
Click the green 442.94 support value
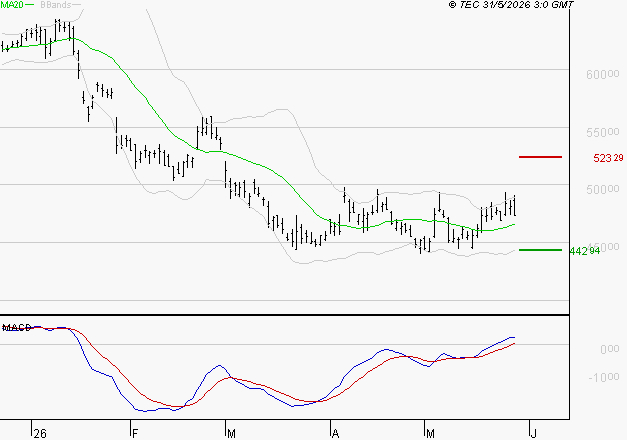coord(585,251)
